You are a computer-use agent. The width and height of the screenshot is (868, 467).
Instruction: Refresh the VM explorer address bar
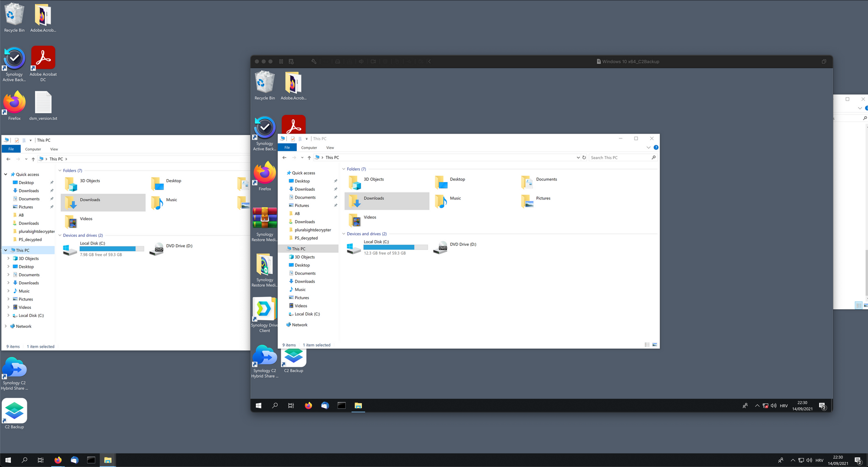point(584,157)
